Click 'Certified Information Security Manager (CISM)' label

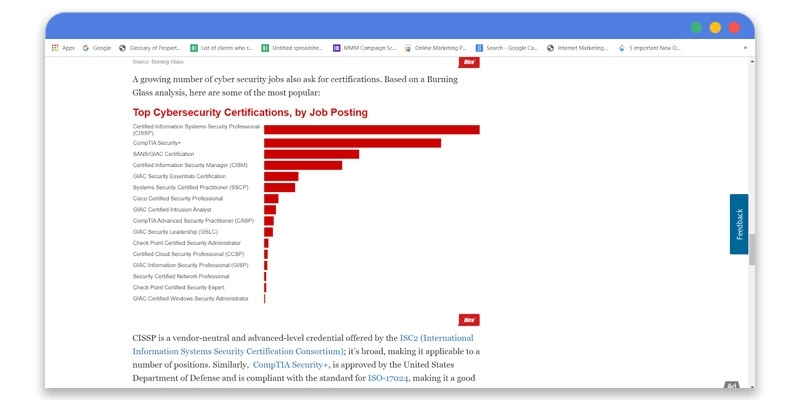[x=190, y=165]
